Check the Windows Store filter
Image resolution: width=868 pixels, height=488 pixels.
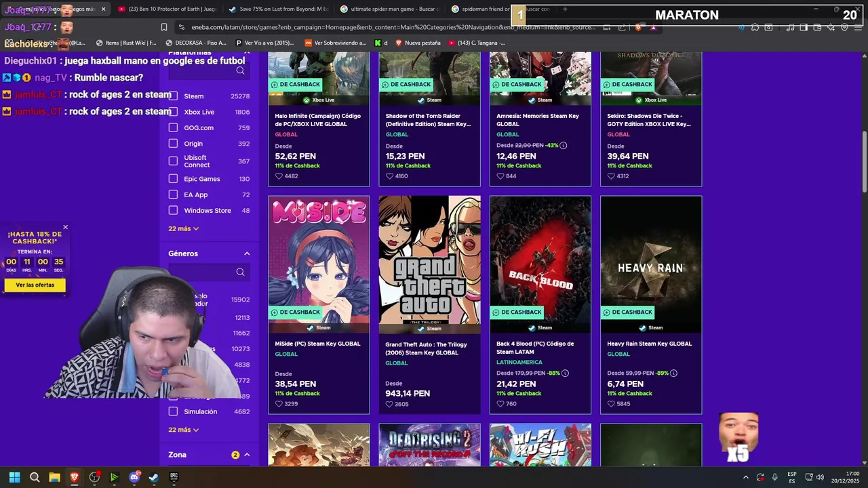pos(173,210)
